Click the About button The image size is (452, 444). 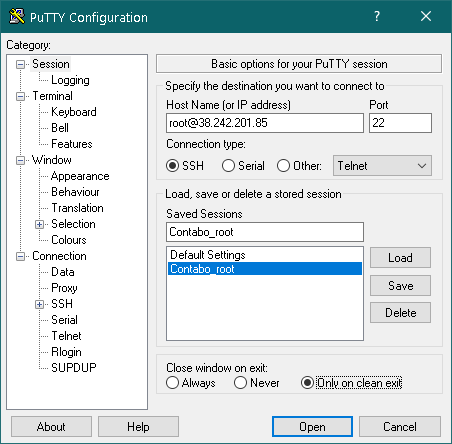[x=51, y=427]
